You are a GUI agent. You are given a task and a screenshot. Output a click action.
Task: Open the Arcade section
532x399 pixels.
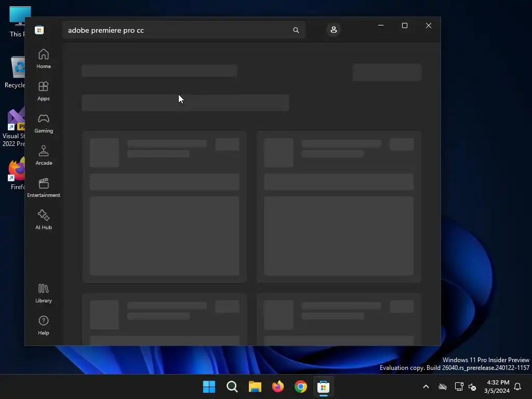click(44, 155)
